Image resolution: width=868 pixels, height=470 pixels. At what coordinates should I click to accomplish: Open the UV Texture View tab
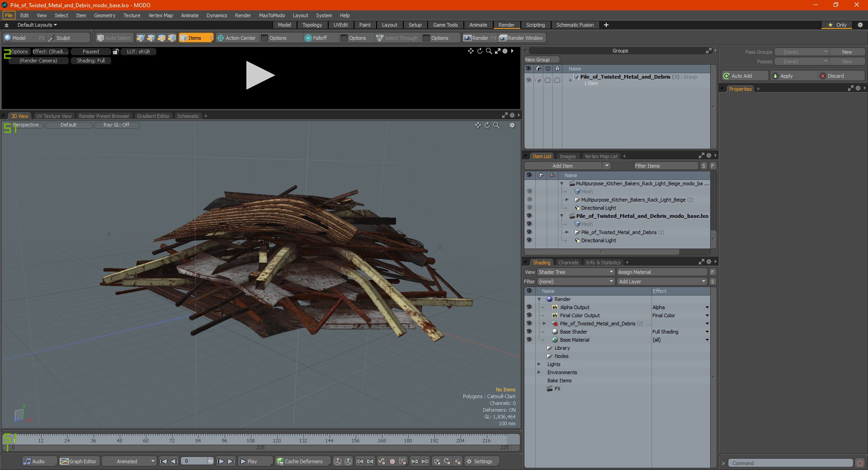(x=54, y=116)
